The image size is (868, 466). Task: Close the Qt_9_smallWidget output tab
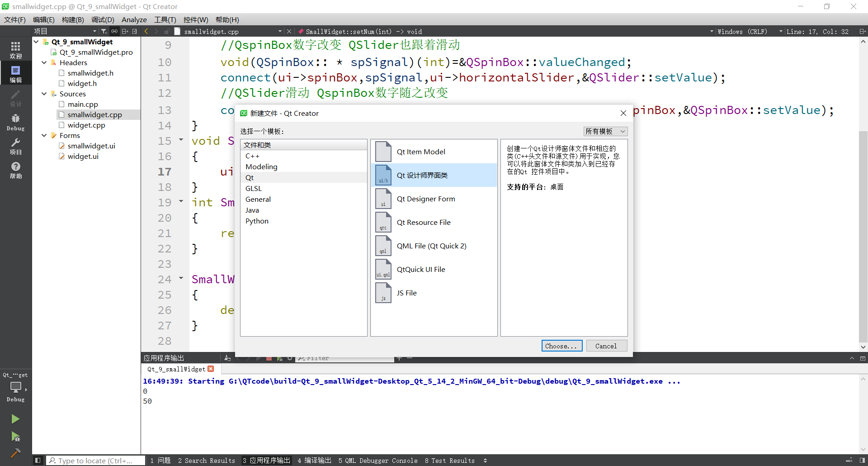(211, 369)
